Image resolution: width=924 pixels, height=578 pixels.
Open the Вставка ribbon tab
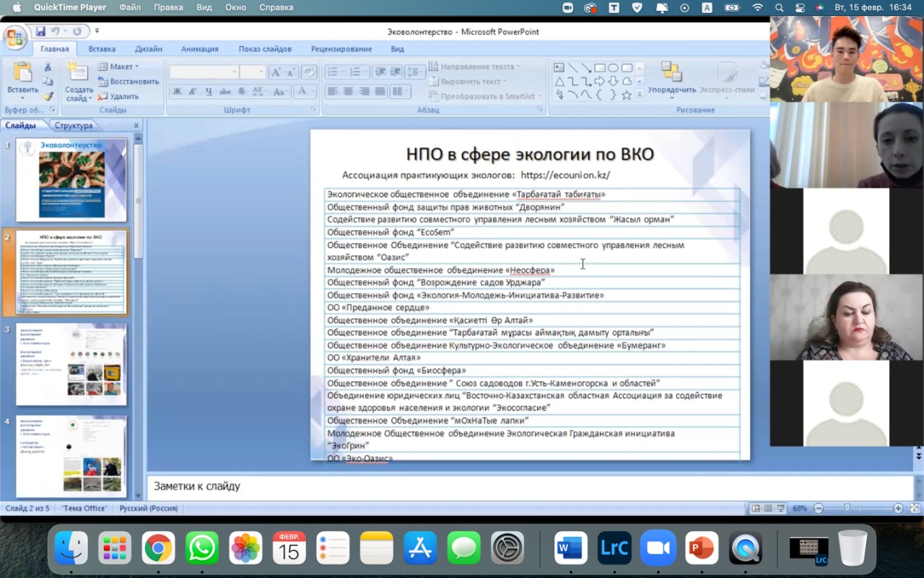[102, 49]
